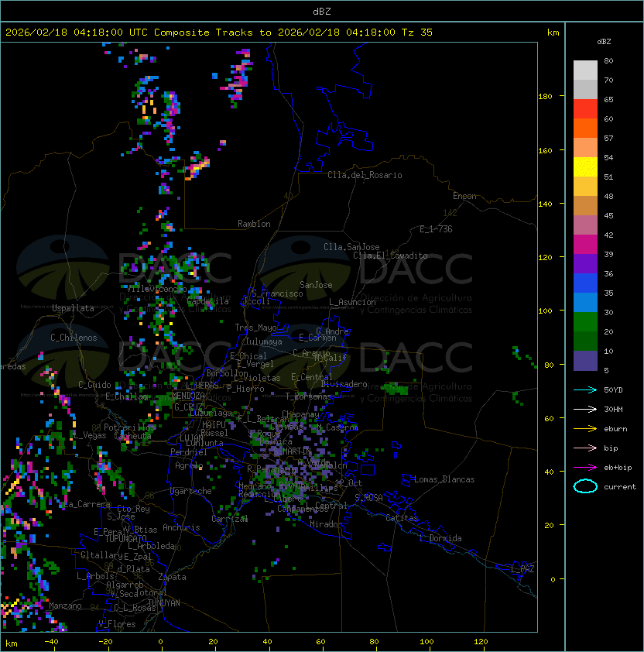Click the C_Guido place label

(x=94, y=385)
